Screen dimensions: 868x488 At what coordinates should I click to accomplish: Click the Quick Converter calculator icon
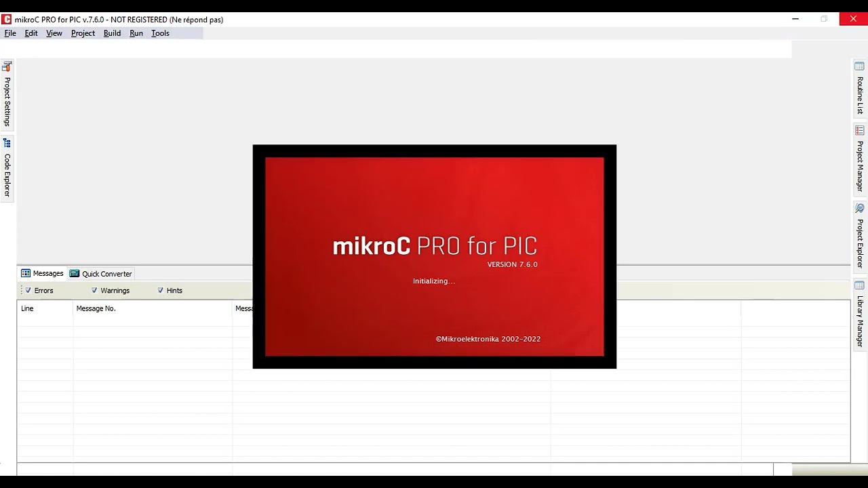click(x=75, y=273)
